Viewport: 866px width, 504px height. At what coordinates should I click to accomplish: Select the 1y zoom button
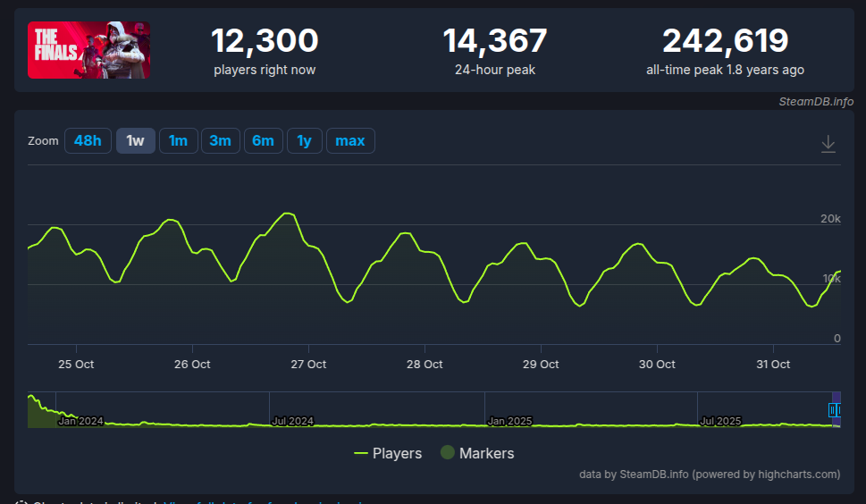click(x=305, y=141)
